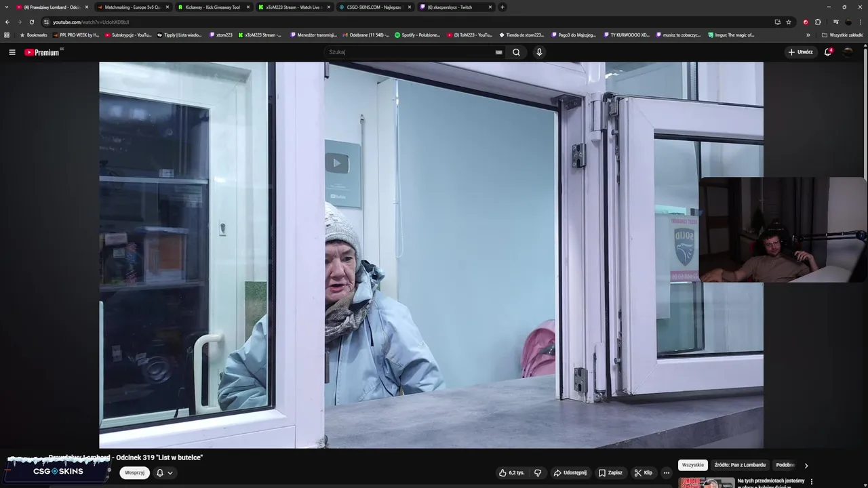Close the Matchmaking - Europe 5v5 tab
Image resolution: width=868 pixels, height=488 pixels.
[x=167, y=7]
